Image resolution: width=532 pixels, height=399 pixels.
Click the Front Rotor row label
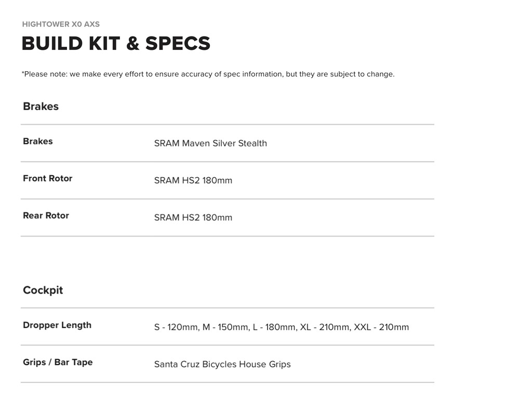coord(48,178)
